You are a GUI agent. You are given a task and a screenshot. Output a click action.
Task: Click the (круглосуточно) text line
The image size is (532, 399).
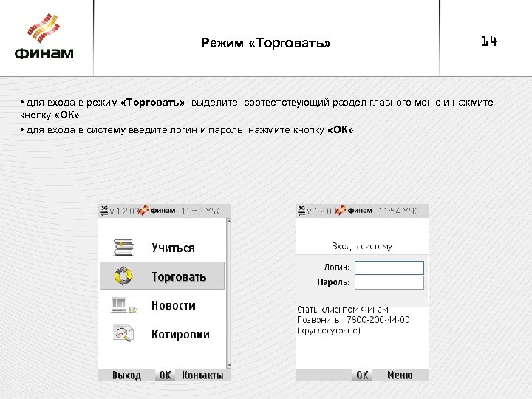[x=329, y=330]
